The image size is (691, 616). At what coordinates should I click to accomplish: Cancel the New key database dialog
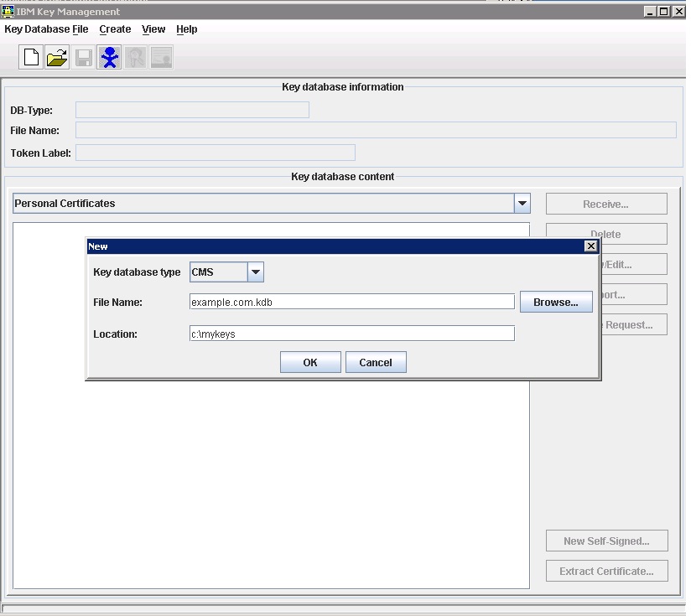coord(375,362)
